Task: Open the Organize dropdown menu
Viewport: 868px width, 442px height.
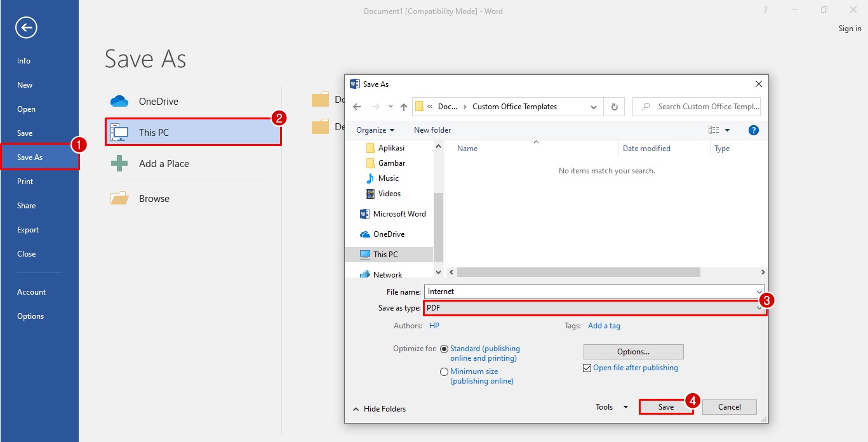Action: [375, 130]
